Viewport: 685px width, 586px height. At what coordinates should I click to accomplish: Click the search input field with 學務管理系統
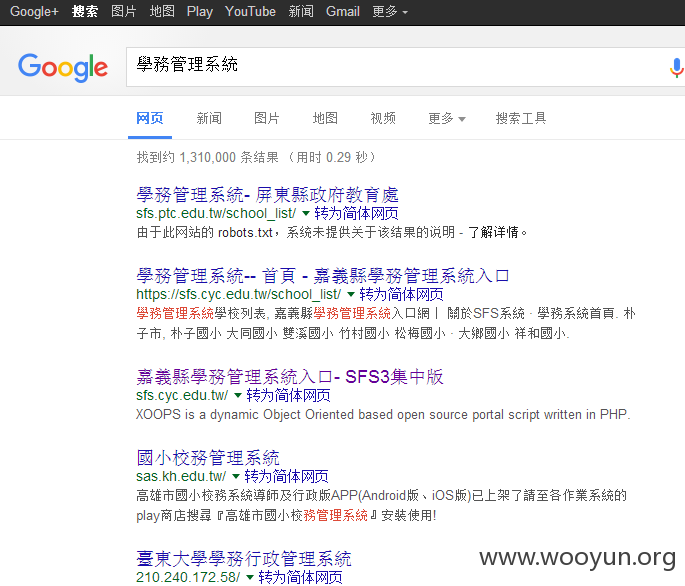(405, 67)
